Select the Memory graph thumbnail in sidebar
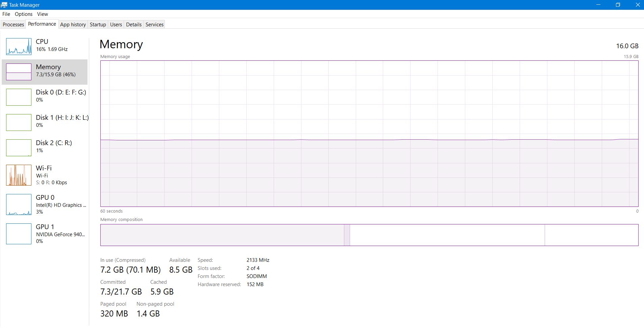Image resolution: width=644 pixels, height=330 pixels. [19, 72]
